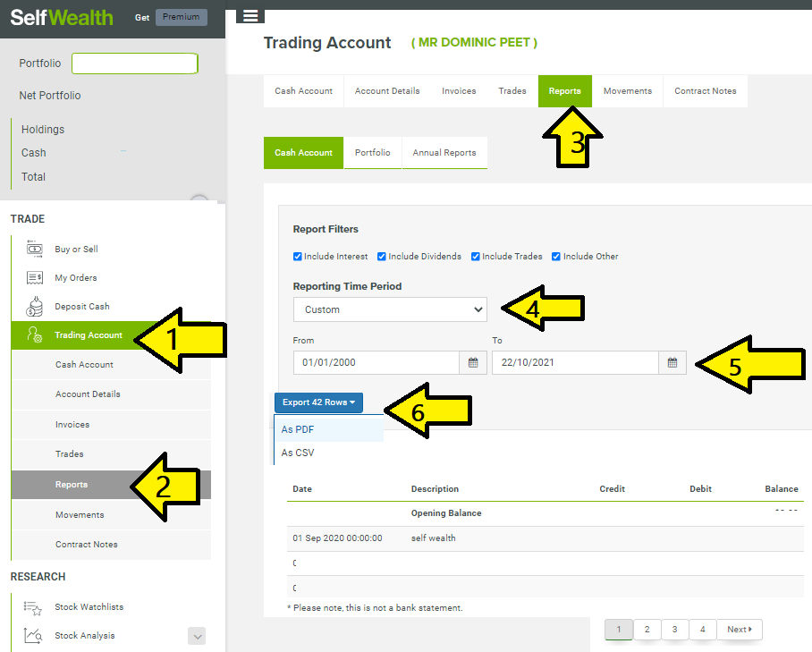Choose As PDF export option
812x652 pixels.
click(x=329, y=429)
